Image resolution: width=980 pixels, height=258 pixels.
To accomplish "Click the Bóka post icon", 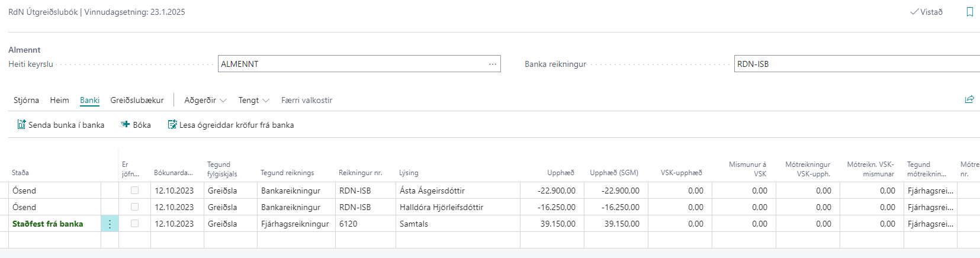I will click(126, 125).
